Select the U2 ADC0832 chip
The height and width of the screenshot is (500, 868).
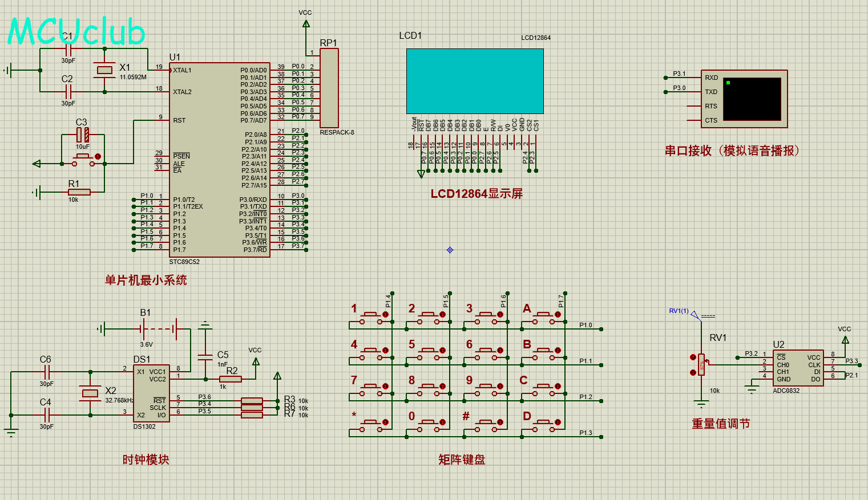click(x=798, y=368)
